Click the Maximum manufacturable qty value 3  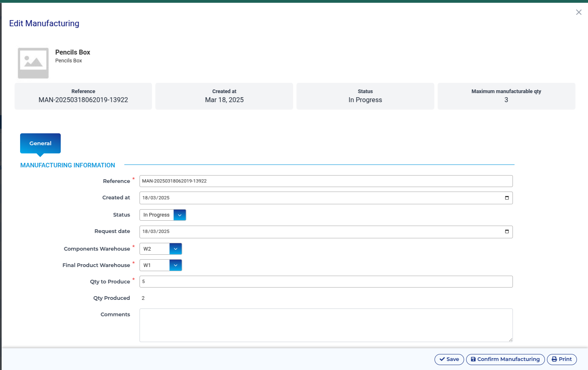click(x=506, y=100)
